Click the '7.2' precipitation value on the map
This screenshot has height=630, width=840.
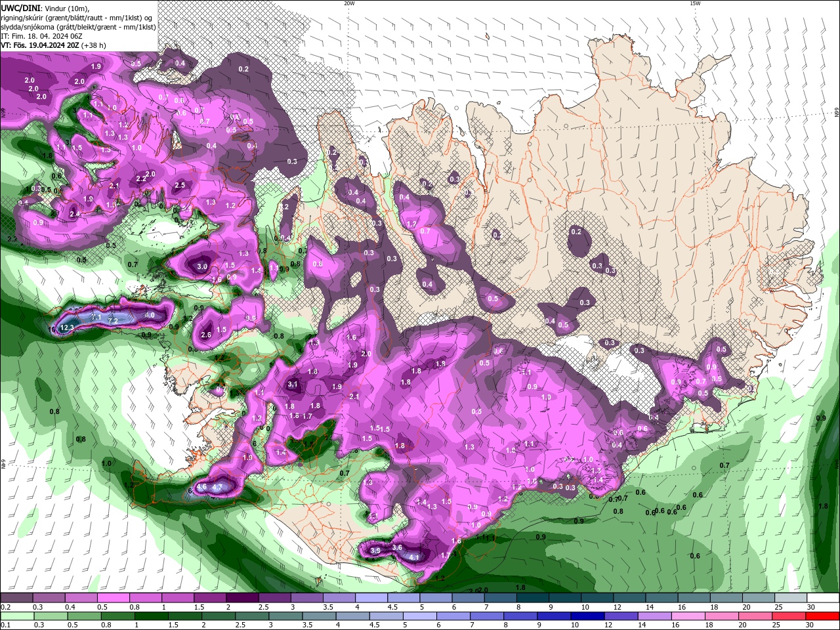tap(112, 321)
